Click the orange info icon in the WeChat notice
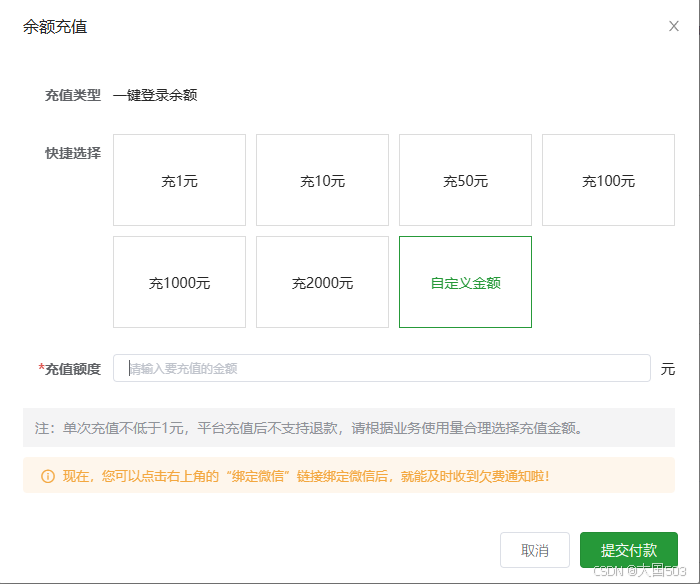Viewport: 700px width, 584px height. point(48,476)
